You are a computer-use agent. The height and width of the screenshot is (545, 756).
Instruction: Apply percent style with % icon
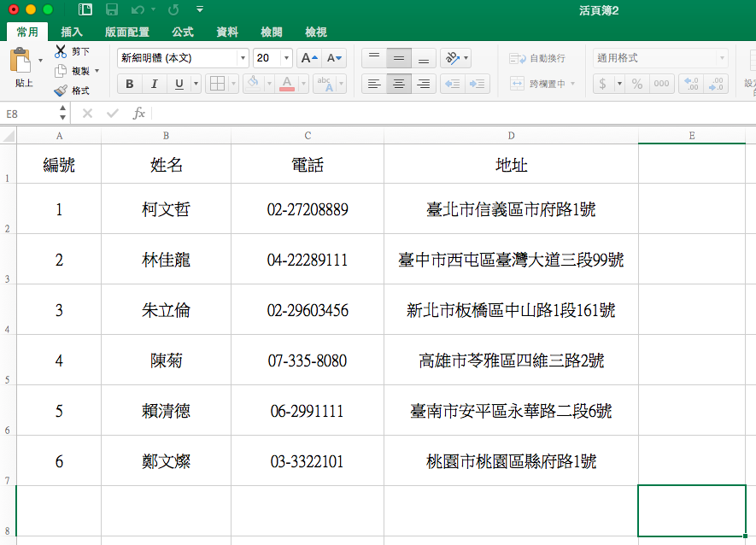637,84
